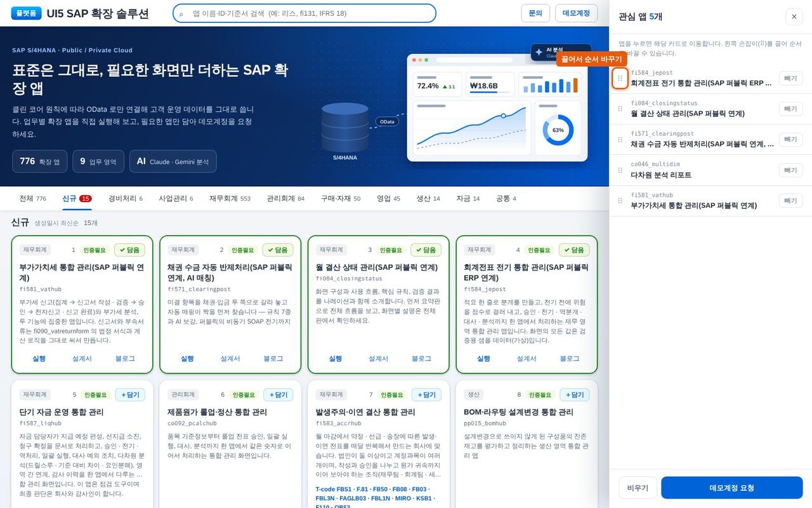Select the 생산 14 tab
Screen dimensions: 812x508
tap(428, 199)
